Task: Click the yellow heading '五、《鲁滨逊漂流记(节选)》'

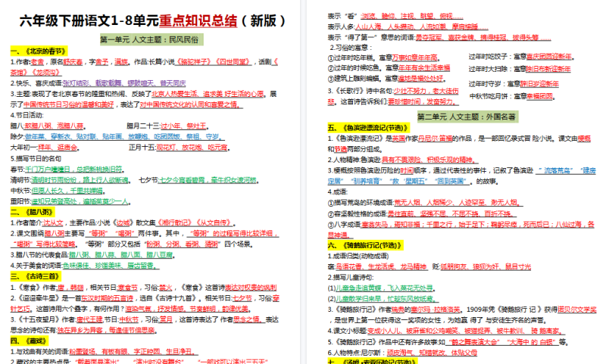Action: coord(367,128)
